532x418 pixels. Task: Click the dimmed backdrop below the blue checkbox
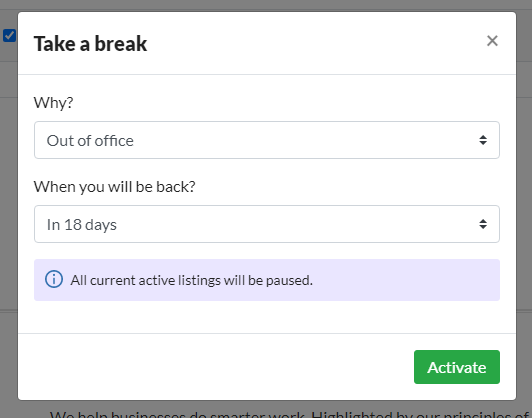9,204
